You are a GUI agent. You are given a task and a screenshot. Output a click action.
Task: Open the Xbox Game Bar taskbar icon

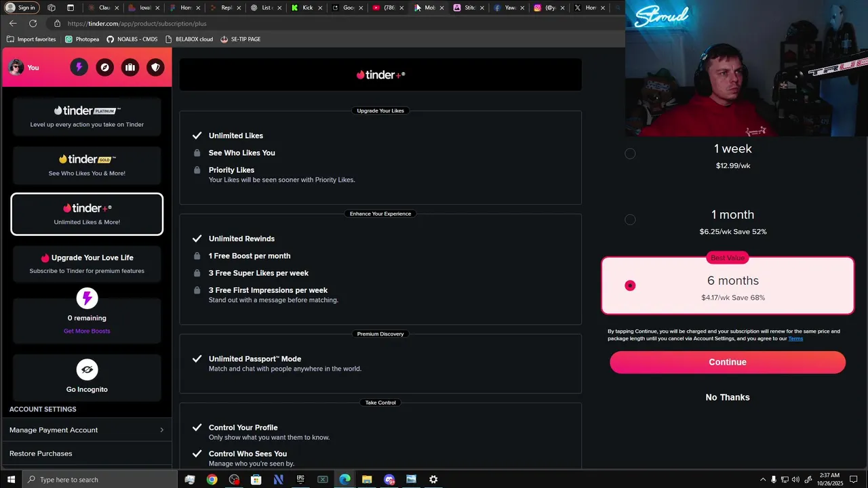[323, 479]
